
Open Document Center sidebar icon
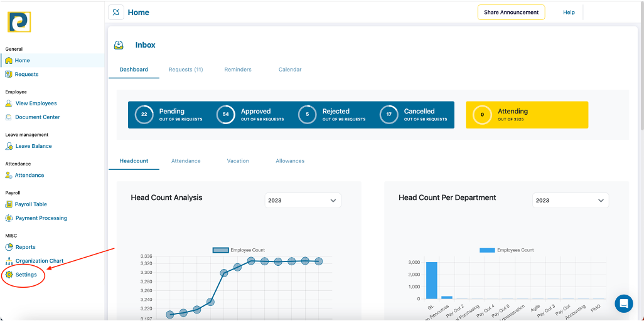point(9,117)
